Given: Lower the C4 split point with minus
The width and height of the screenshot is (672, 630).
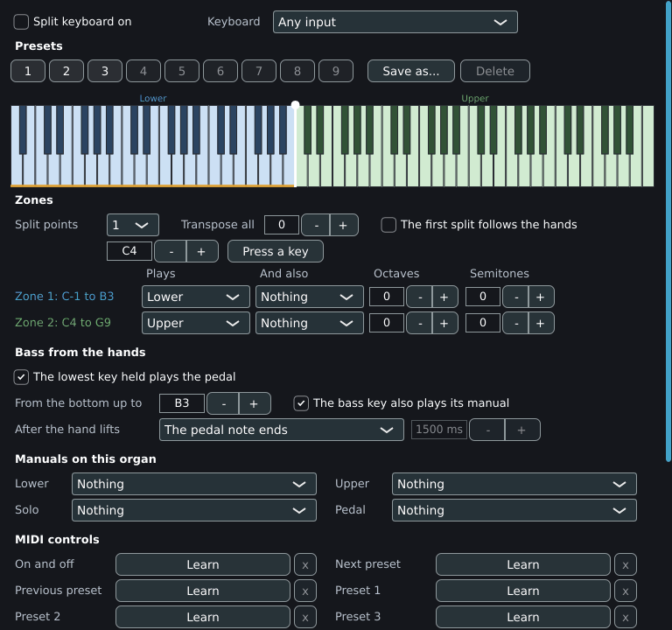Looking at the screenshot, I should point(171,251).
